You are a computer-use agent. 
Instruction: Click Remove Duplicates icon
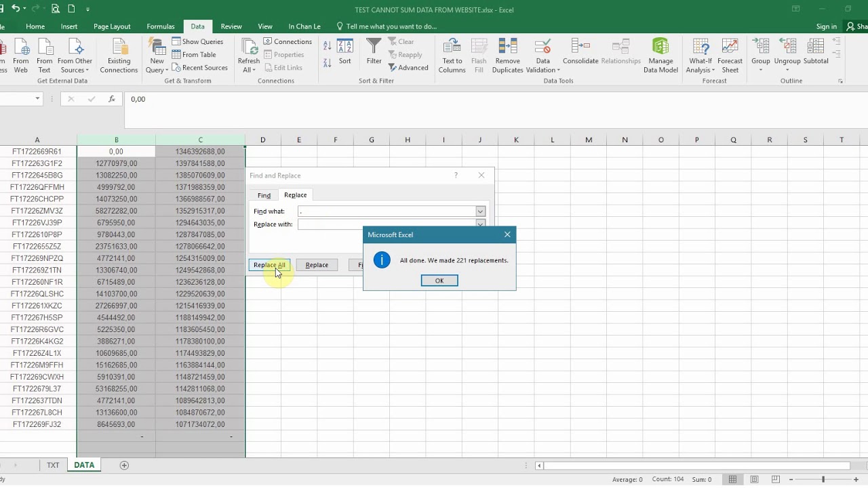tap(508, 56)
